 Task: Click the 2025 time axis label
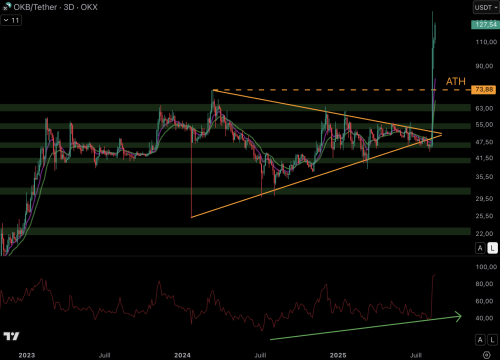[x=338, y=355]
